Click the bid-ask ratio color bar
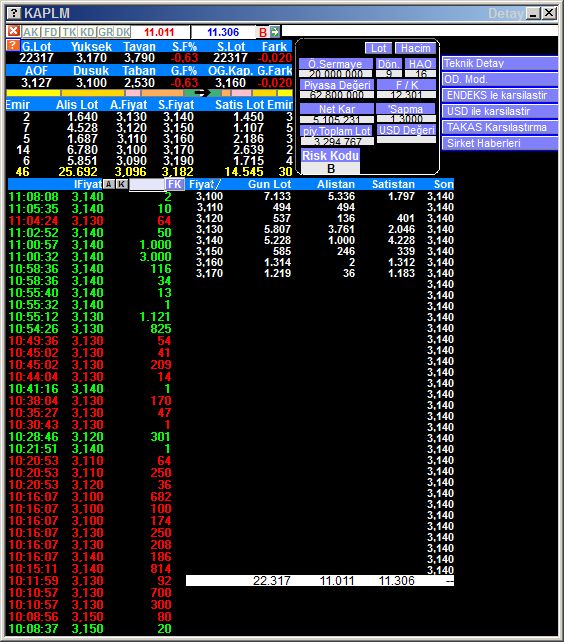Screen dimensions: 564x642 tap(149, 93)
